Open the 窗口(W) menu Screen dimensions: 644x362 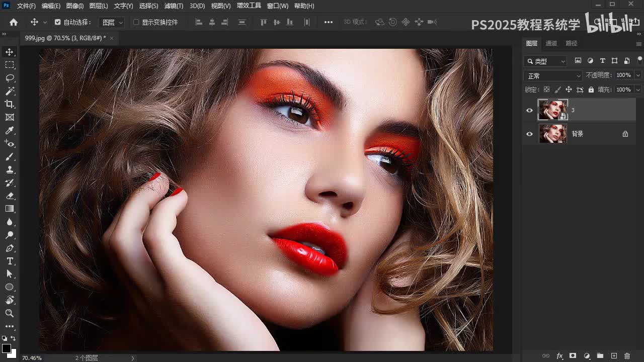point(277,6)
